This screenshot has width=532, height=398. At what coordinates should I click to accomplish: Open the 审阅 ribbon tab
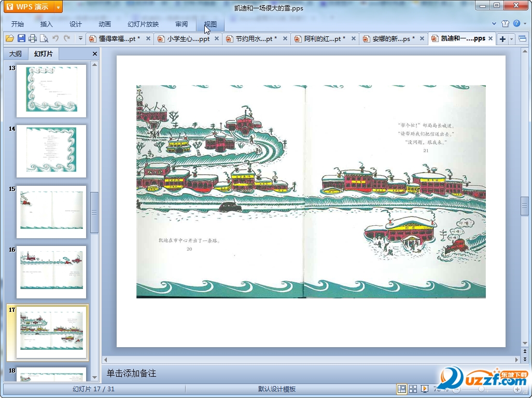181,24
